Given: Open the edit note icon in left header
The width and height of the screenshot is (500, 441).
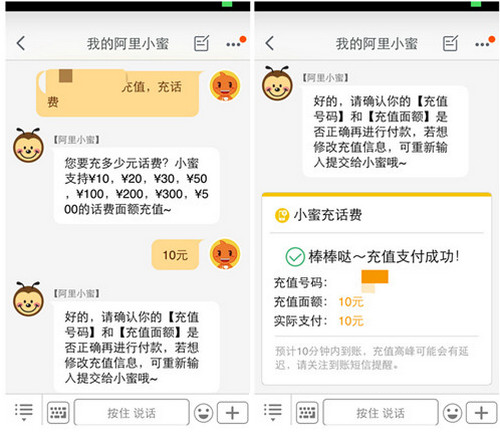Looking at the screenshot, I should pos(202,43).
